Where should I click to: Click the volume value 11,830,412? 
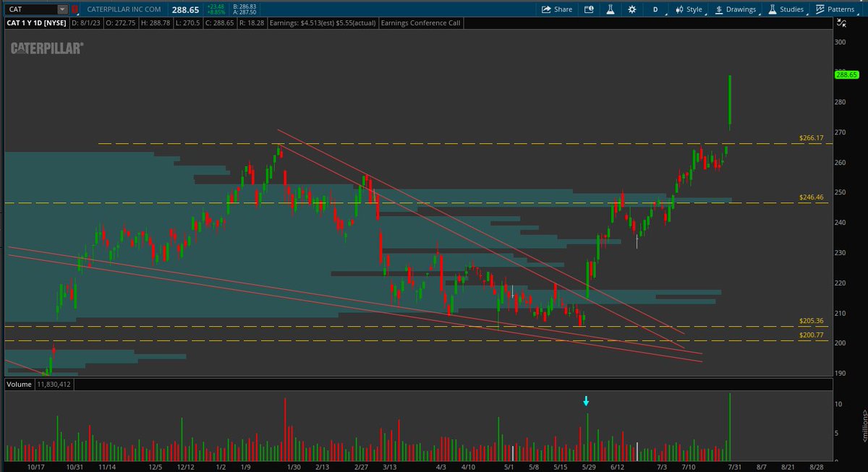(53, 384)
